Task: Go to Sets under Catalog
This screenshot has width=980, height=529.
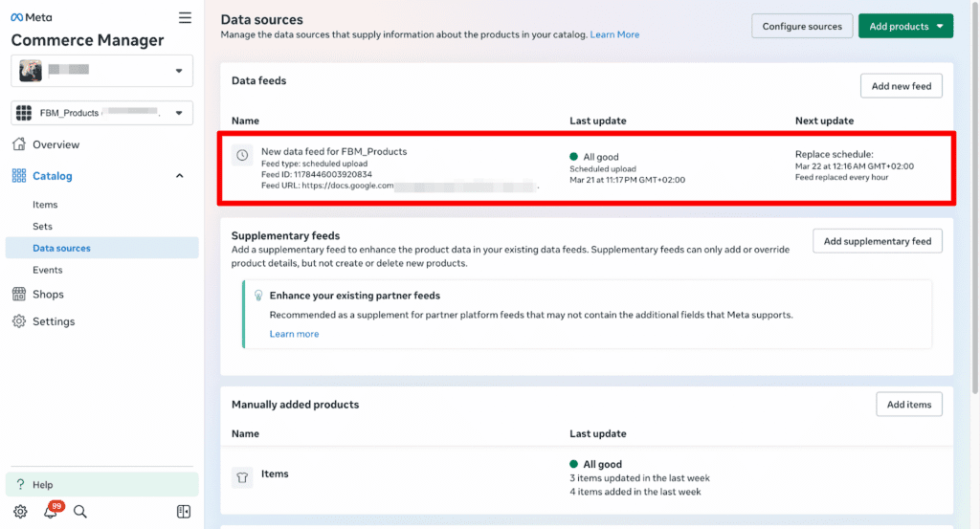Action: (x=42, y=226)
